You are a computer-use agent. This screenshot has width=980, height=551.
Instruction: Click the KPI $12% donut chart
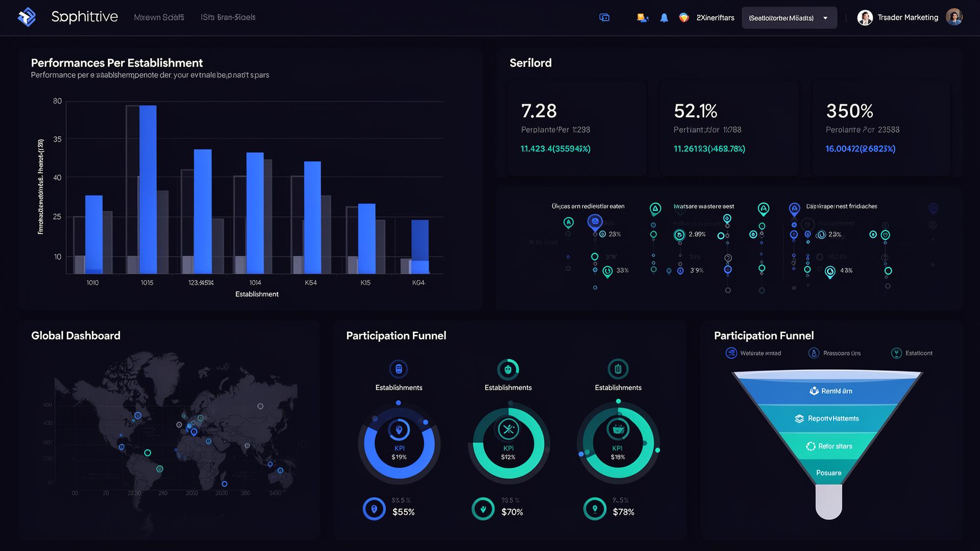pyautogui.click(x=508, y=444)
